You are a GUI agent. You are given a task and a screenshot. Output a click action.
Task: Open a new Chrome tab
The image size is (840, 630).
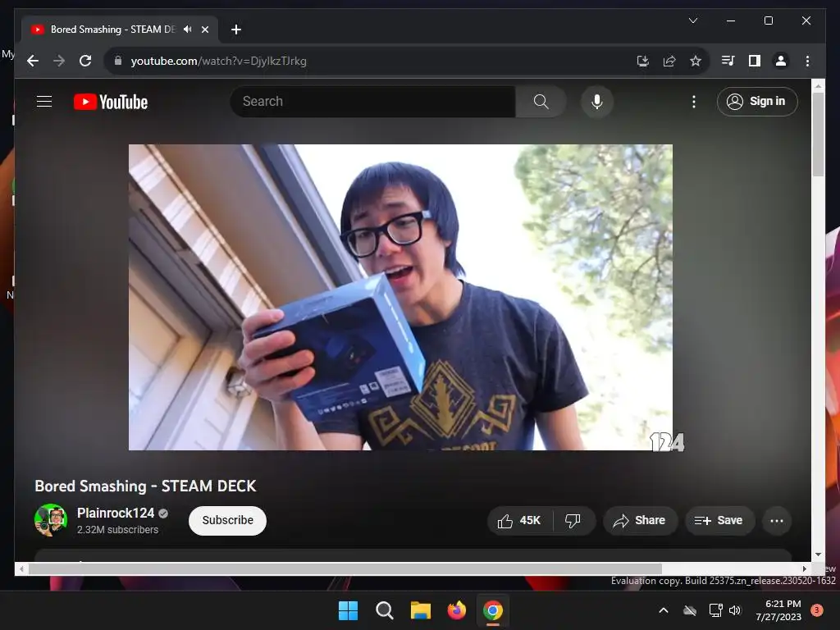pos(236,30)
